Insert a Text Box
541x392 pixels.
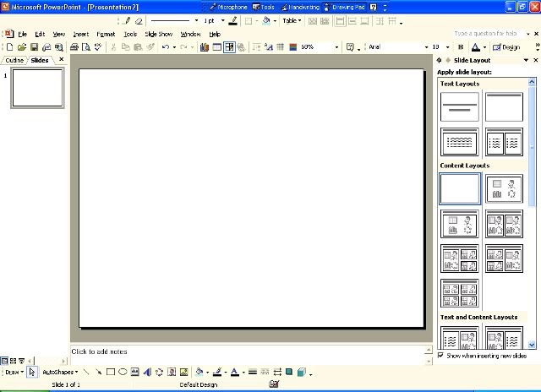135,372
